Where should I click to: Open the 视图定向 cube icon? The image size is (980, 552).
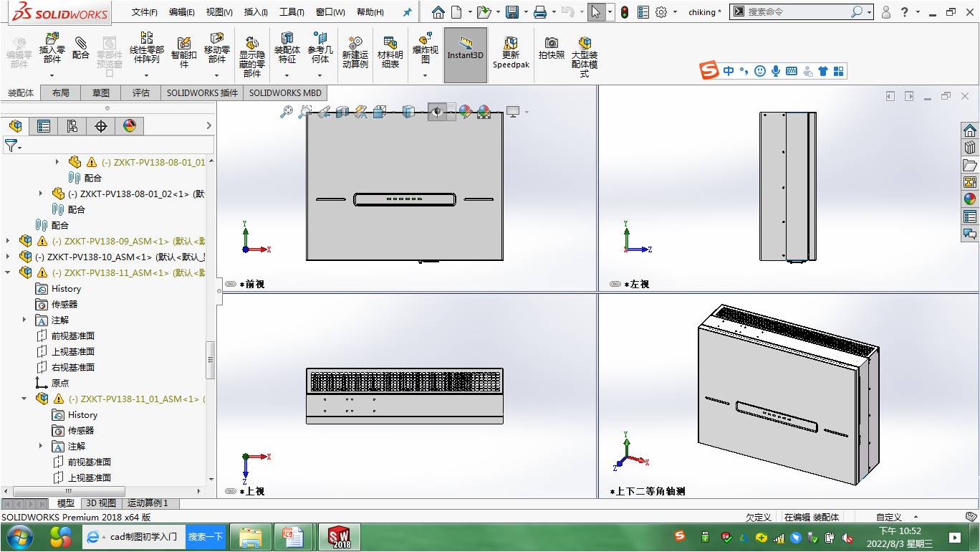379,112
